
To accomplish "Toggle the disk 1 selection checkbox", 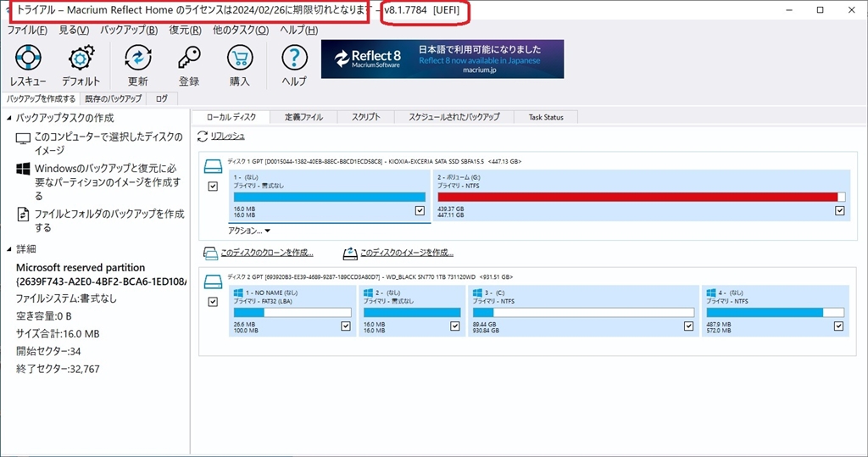I will [x=213, y=187].
